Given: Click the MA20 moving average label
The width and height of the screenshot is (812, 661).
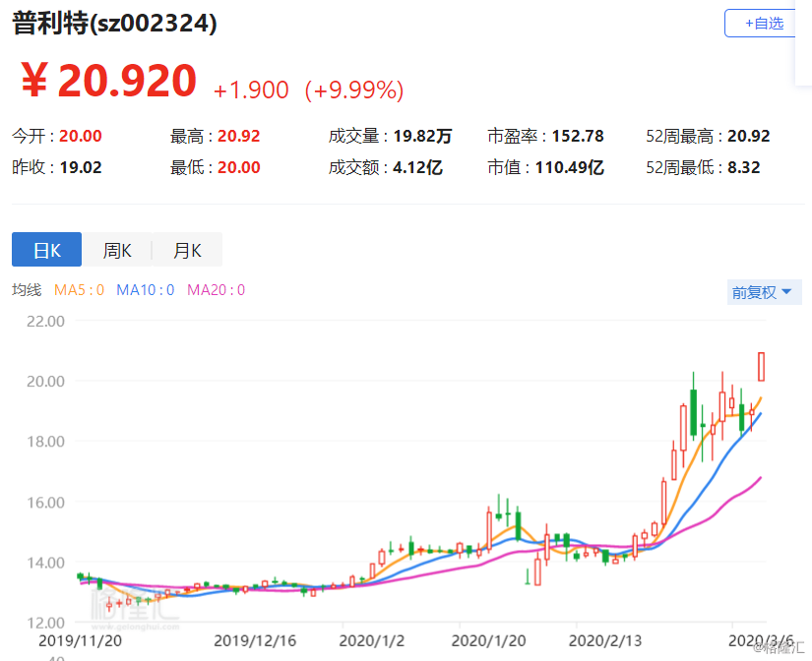Looking at the screenshot, I should pos(216,290).
